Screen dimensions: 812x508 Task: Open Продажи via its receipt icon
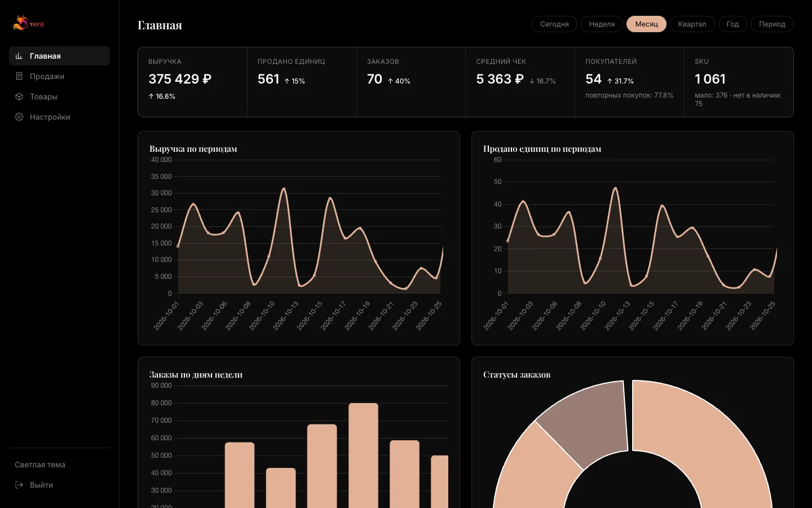point(19,76)
